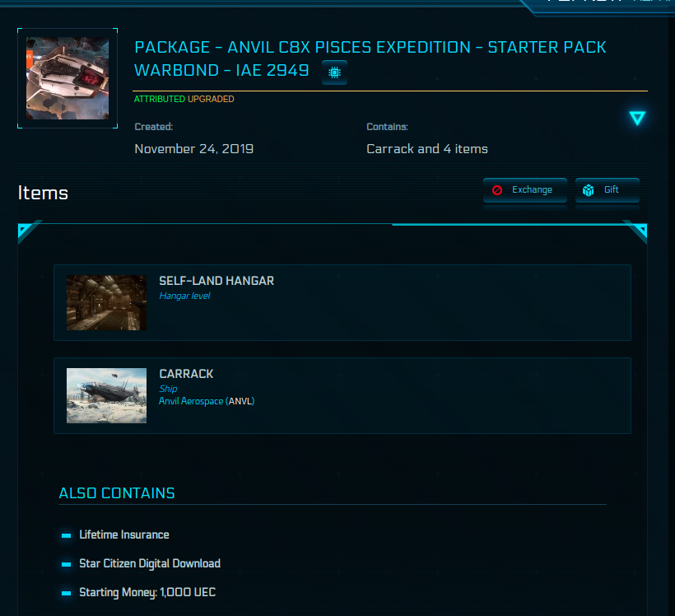View the Carrack ship thumbnail image
The width and height of the screenshot is (675, 616).
(106, 395)
